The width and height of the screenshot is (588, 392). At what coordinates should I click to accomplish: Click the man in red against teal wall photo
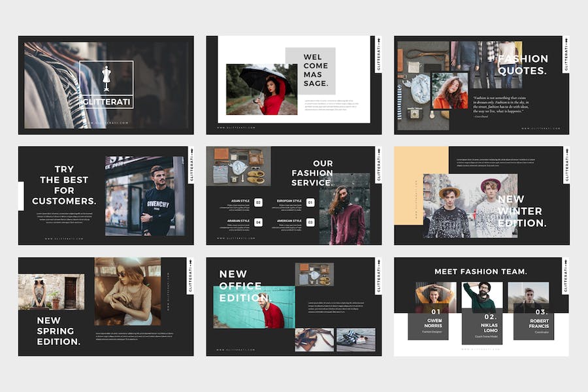point(254,307)
